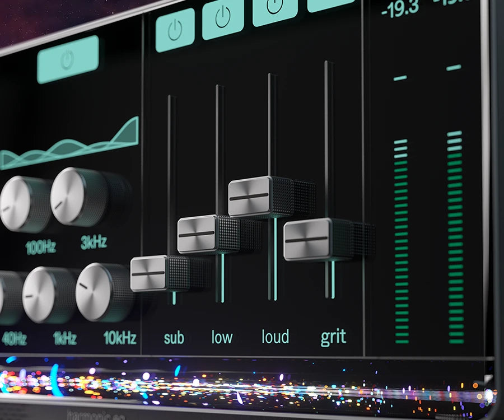Click the grit fader handle
The width and height of the screenshot is (504, 420).
click(307, 239)
